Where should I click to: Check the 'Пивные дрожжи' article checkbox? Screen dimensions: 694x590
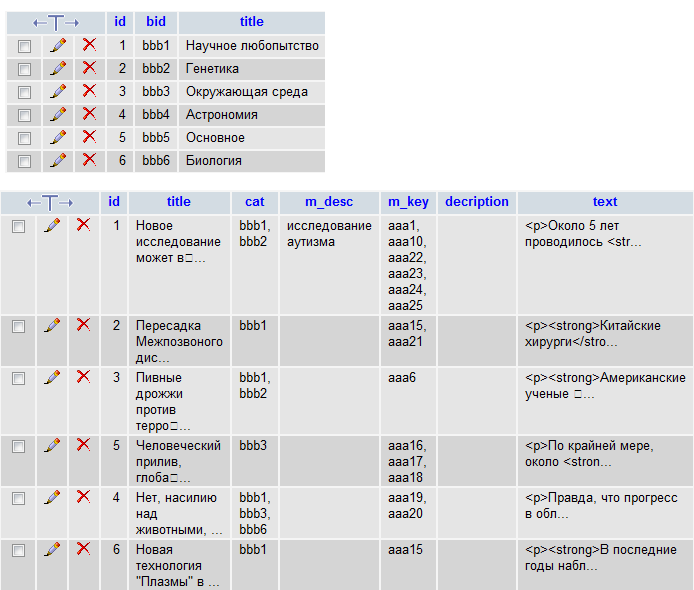pos(18,378)
